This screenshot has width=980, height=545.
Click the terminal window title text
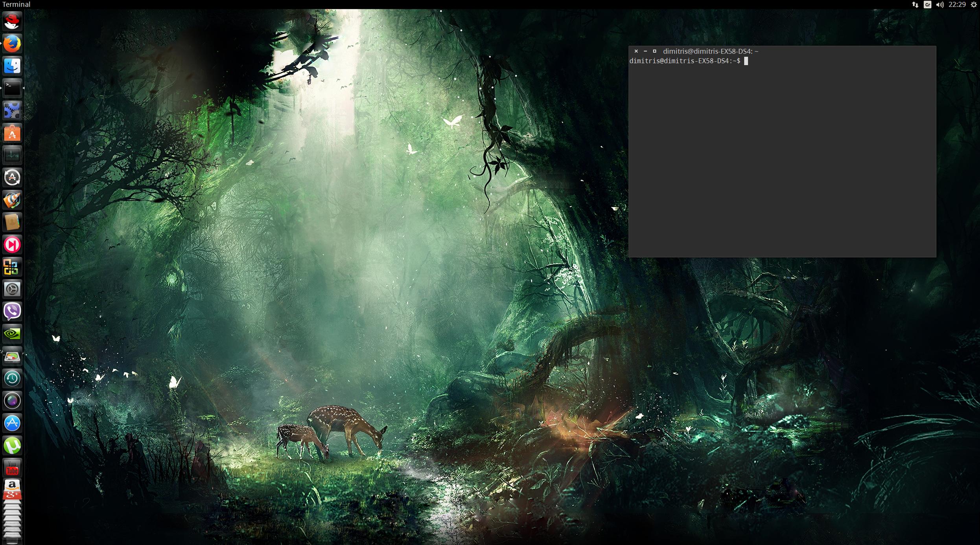pyautogui.click(x=710, y=51)
